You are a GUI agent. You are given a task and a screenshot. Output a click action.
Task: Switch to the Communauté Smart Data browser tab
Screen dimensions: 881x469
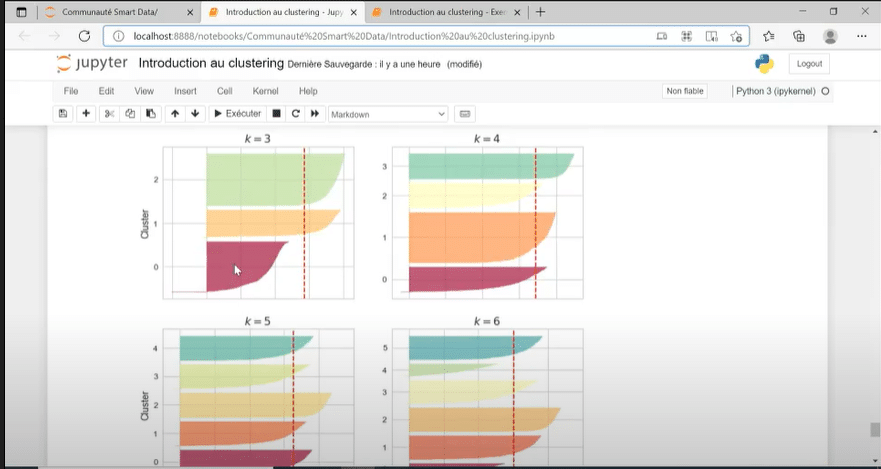[x=110, y=12]
